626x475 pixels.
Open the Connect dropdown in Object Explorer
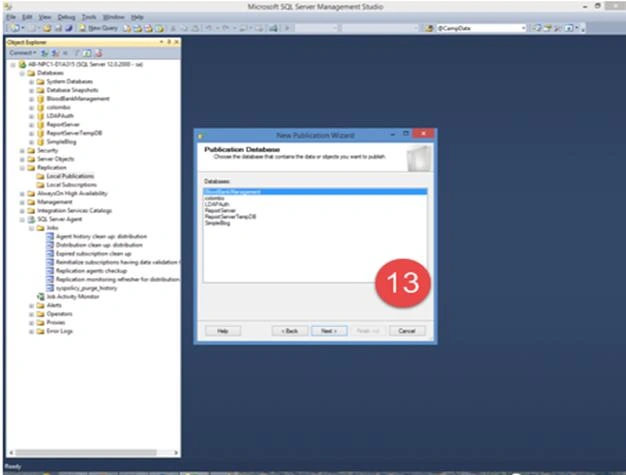[x=23, y=53]
